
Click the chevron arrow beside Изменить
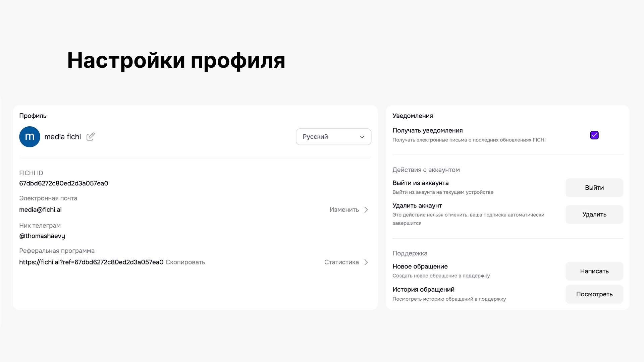coord(366,209)
